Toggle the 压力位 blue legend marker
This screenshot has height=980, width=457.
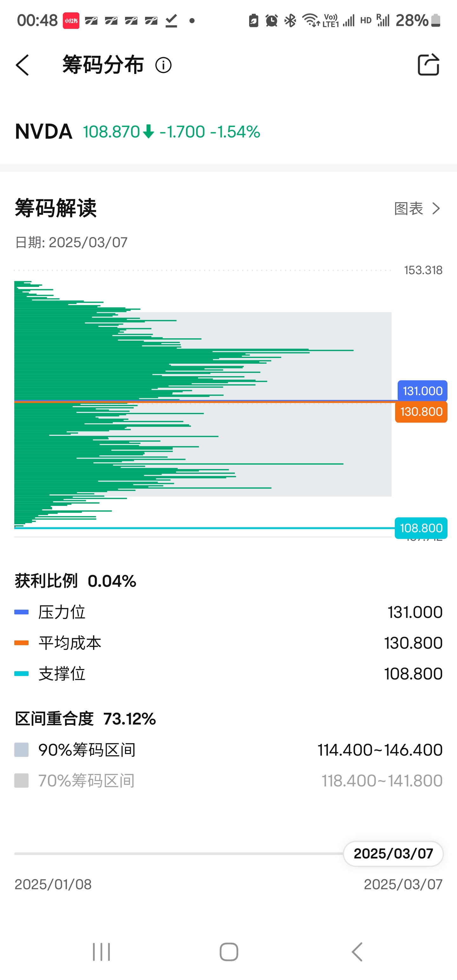pos(21,612)
